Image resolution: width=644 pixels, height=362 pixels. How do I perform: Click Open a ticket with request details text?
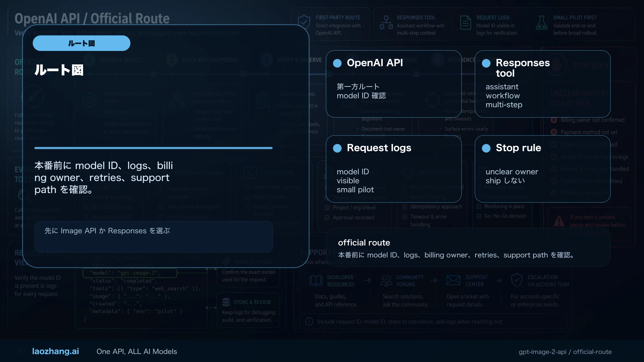[x=468, y=301]
